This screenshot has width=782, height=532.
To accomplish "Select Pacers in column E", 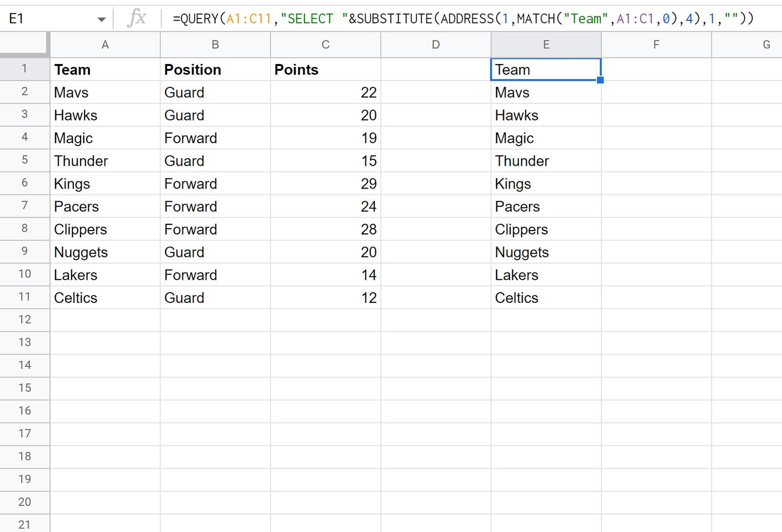I will [546, 206].
